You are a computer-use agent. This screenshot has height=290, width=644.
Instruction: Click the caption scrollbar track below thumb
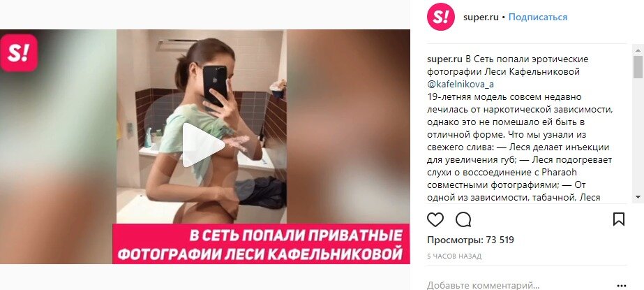pyautogui.click(x=638, y=135)
